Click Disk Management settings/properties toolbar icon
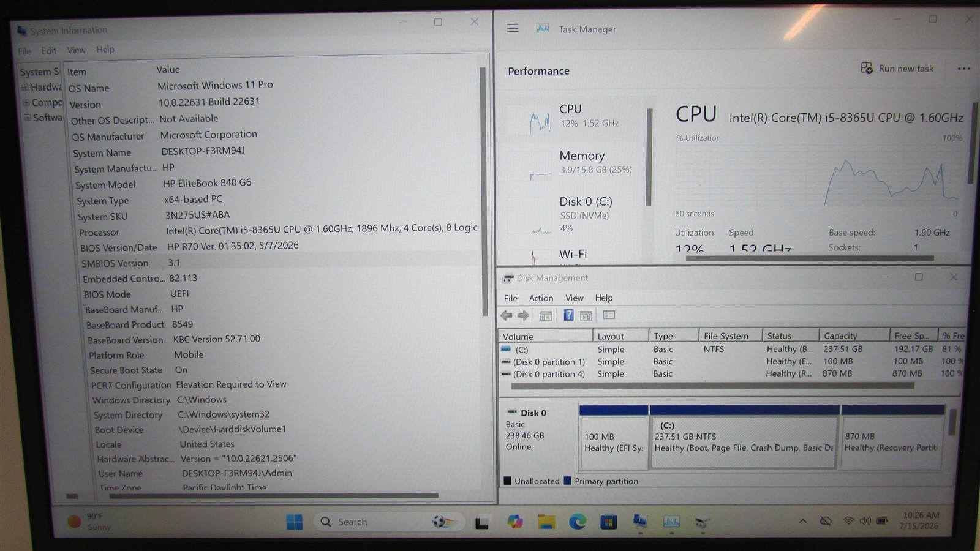 coord(609,315)
